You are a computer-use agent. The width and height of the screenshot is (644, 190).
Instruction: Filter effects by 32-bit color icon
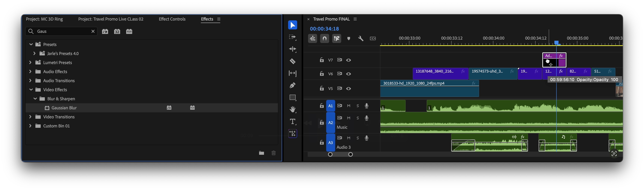[x=117, y=31]
